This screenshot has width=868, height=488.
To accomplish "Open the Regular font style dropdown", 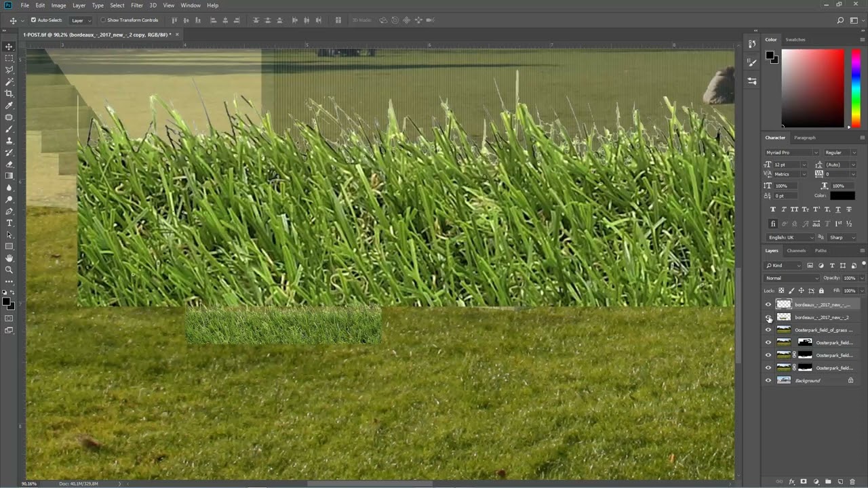I will (x=840, y=152).
